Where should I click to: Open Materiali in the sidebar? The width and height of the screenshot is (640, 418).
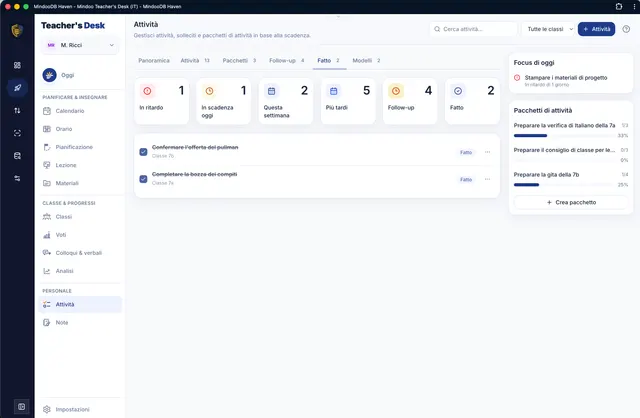pyautogui.click(x=80, y=183)
